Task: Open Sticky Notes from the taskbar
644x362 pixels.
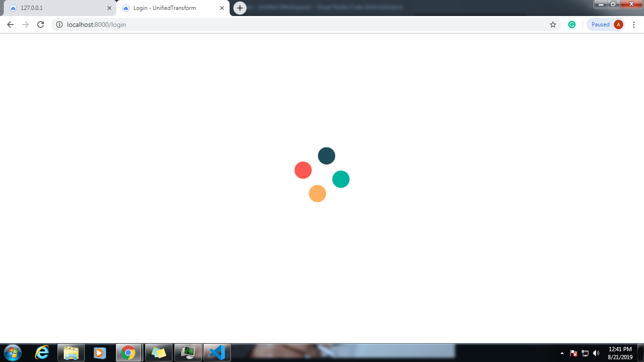Action: pyautogui.click(x=159, y=353)
